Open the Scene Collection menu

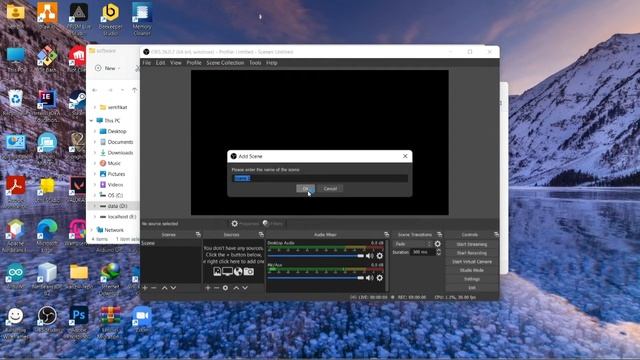click(x=225, y=63)
